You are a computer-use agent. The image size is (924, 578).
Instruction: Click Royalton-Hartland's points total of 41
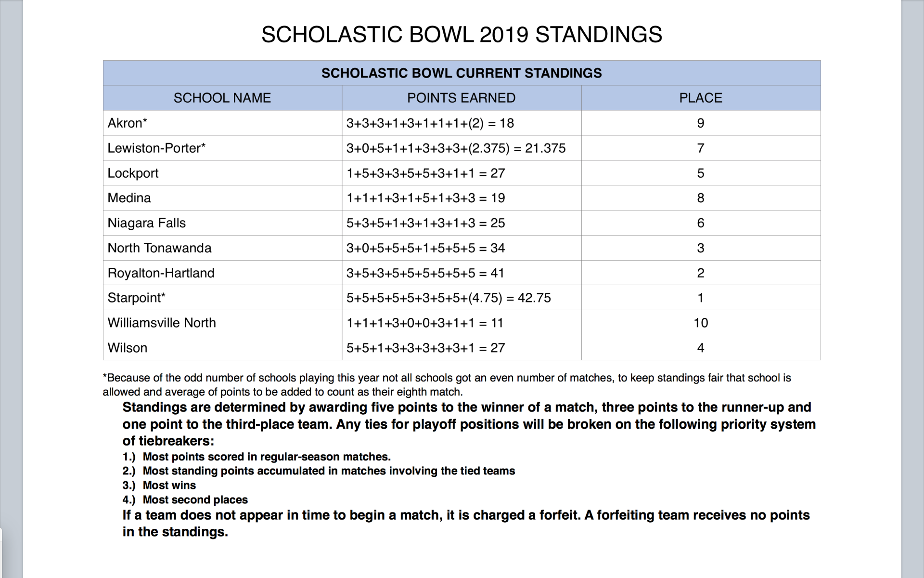[497, 273]
